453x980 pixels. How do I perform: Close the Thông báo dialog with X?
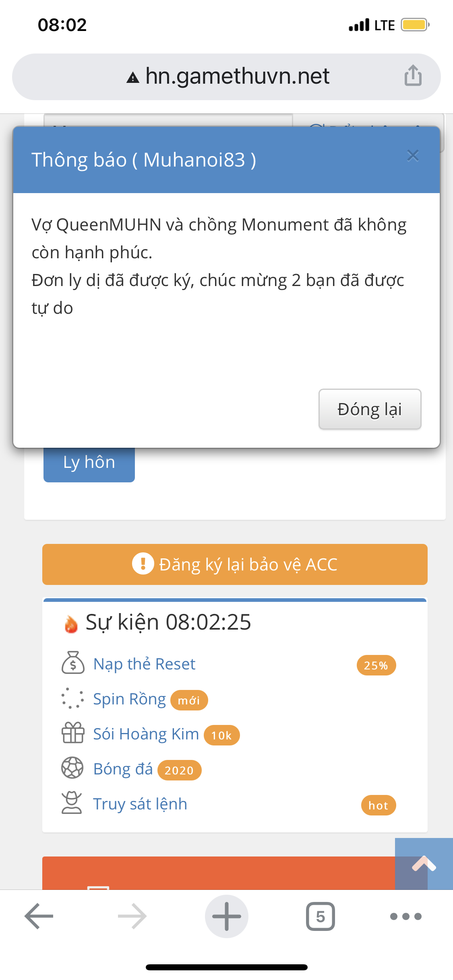(413, 156)
